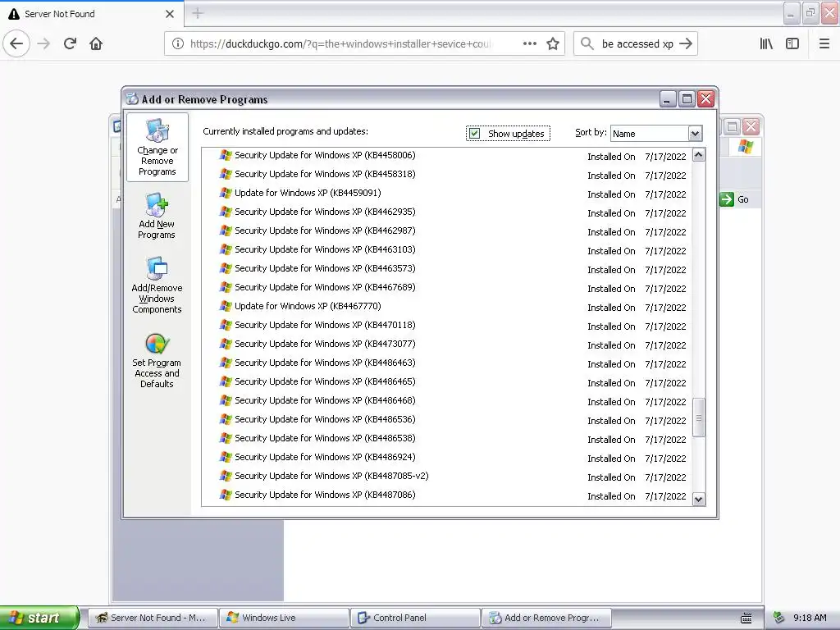
Task: Close the Server Not Found tab
Action: [170, 14]
